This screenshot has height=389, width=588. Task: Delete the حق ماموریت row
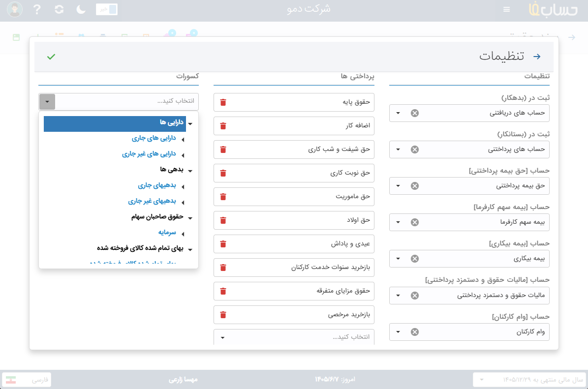pos(223,197)
